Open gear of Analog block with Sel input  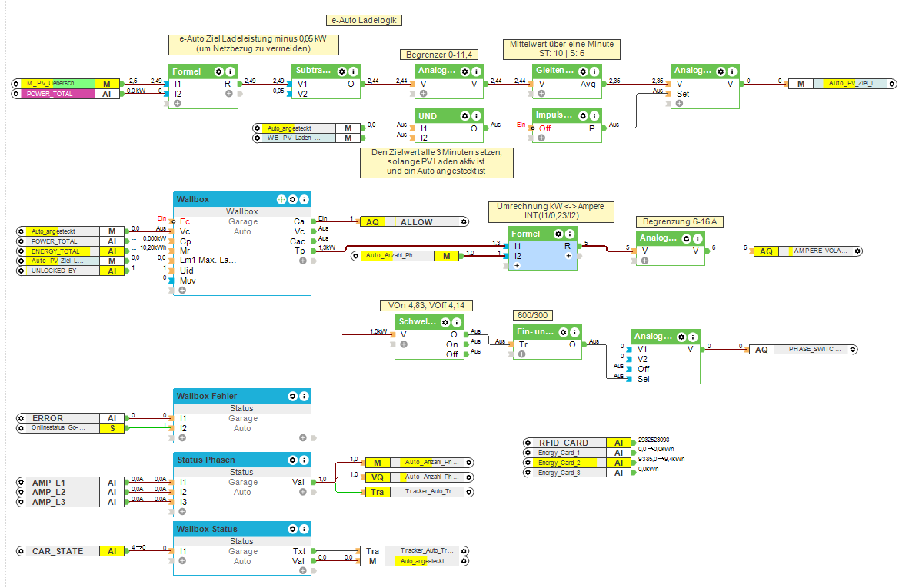click(x=681, y=337)
